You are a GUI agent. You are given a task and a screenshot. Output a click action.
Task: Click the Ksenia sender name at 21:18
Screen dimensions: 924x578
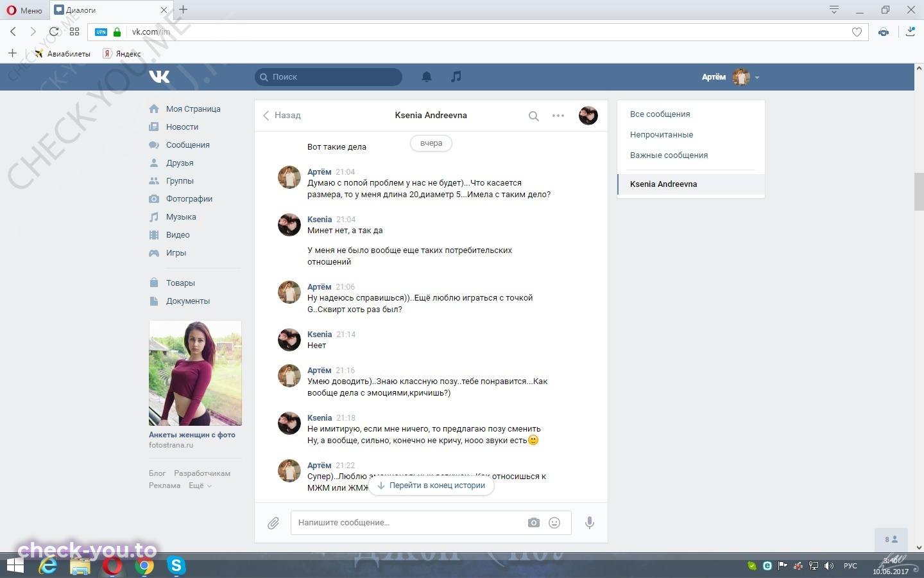click(320, 418)
